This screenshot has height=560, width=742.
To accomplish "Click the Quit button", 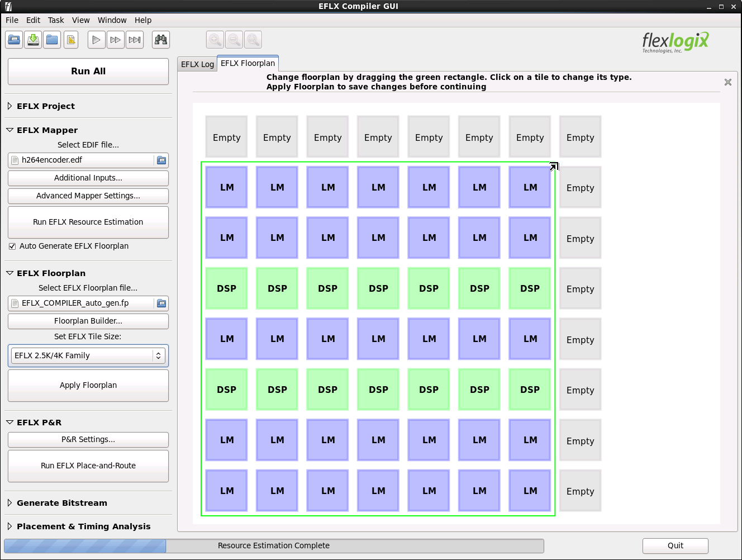I will [x=676, y=546].
